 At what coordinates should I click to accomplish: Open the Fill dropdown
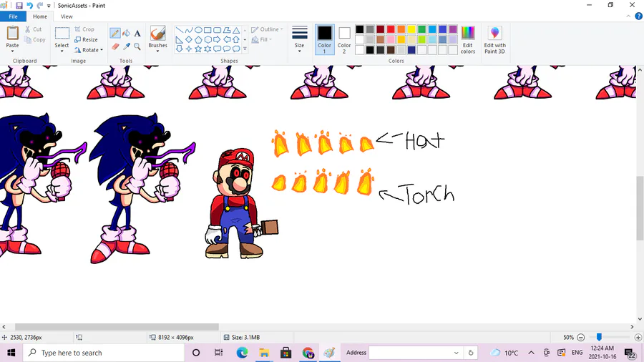coord(262,39)
